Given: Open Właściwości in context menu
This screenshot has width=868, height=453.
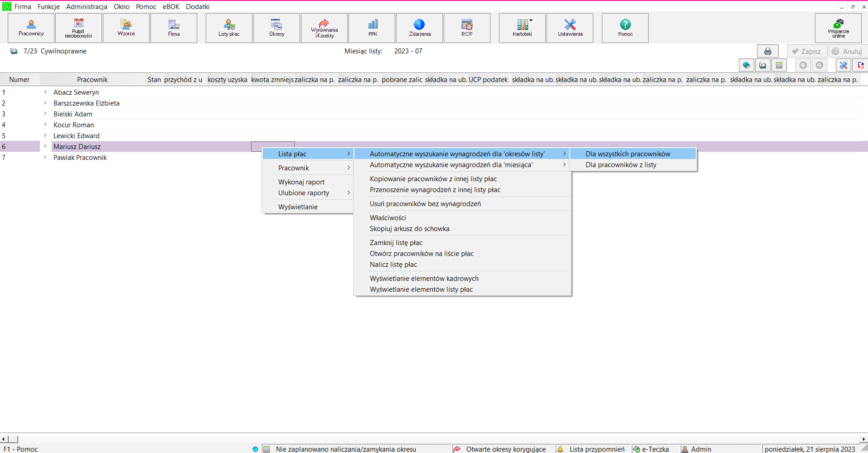Looking at the screenshot, I should pyautogui.click(x=462, y=218).
